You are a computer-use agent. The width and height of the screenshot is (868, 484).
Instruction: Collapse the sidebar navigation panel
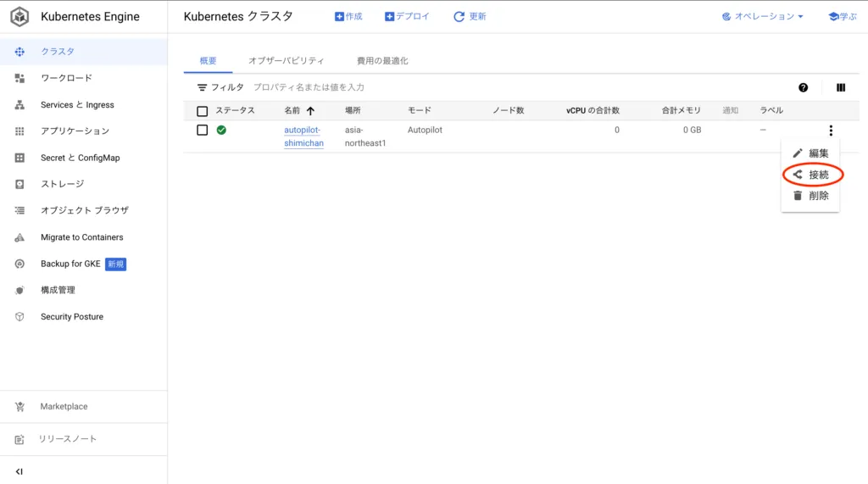[x=19, y=471]
